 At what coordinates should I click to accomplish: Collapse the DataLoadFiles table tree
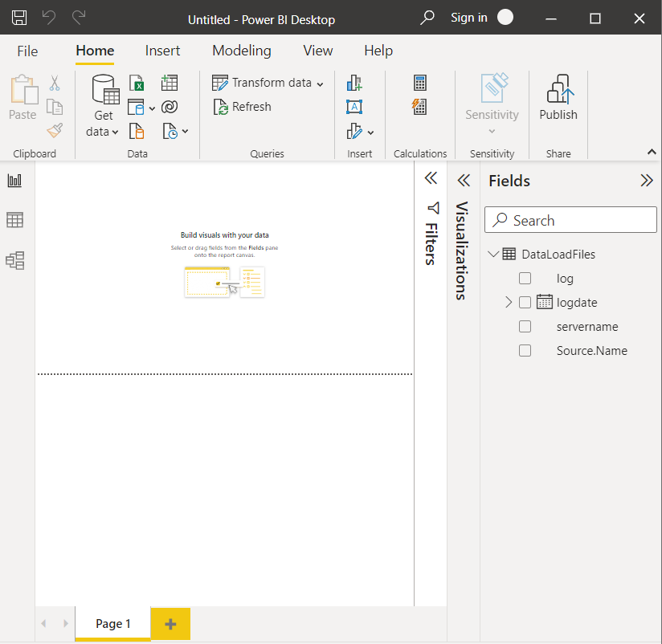point(493,254)
